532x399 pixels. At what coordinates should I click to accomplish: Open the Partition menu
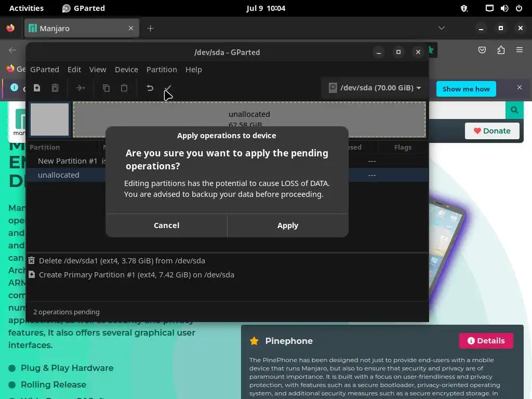[162, 70]
